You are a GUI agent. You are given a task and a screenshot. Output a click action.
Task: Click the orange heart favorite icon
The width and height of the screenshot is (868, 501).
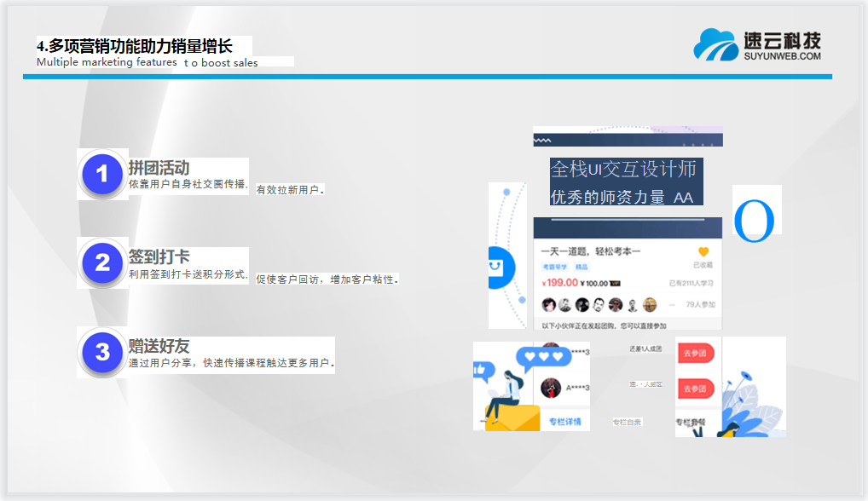point(703,252)
